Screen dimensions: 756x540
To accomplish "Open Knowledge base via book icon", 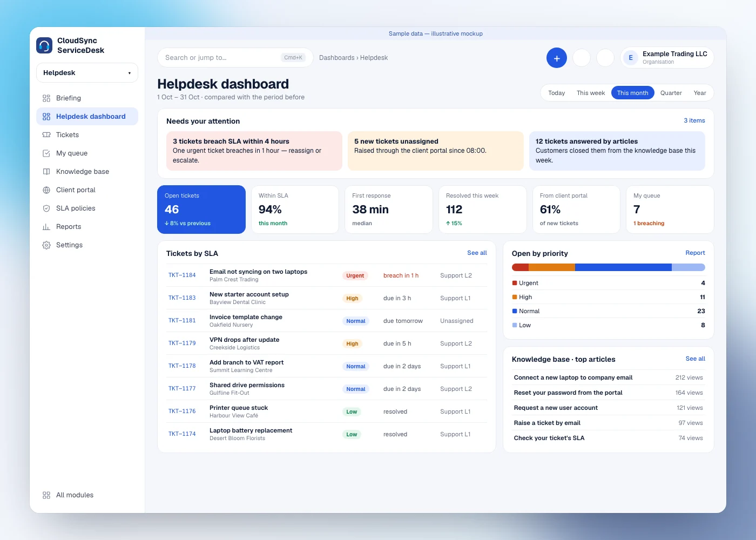I will (x=46, y=172).
